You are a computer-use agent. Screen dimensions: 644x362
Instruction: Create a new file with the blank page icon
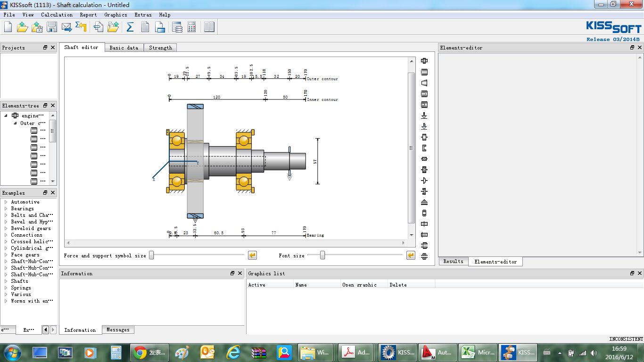(x=8, y=27)
